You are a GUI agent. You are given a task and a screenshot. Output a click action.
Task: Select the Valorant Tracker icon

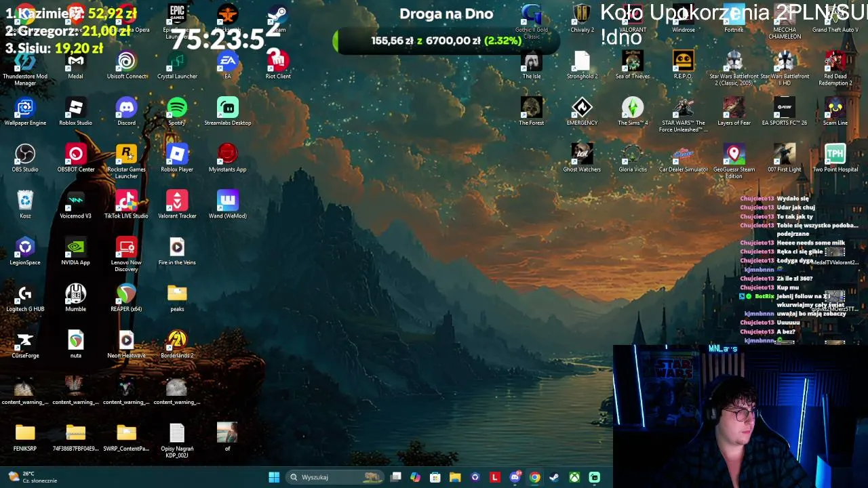(177, 205)
